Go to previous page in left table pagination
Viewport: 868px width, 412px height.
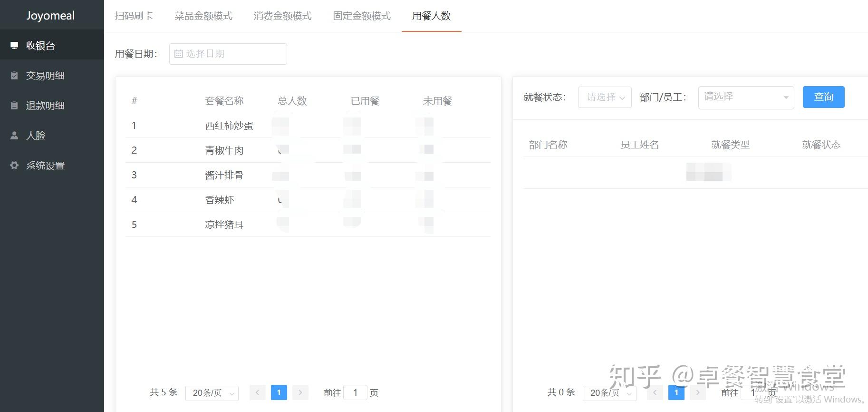point(257,392)
